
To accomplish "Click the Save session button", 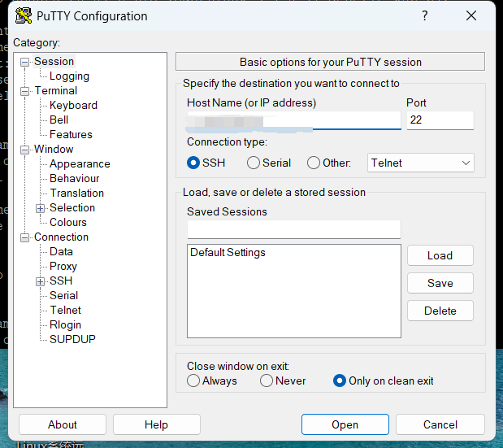I will pyautogui.click(x=440, y=283).
